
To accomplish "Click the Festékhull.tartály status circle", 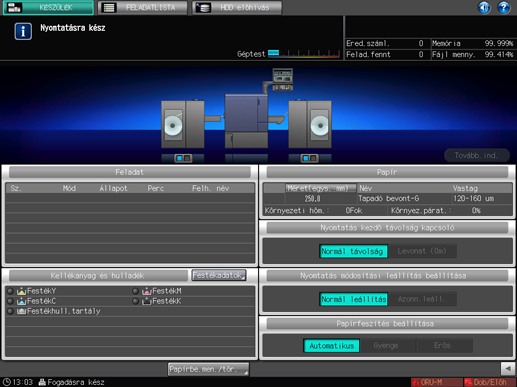I will pyautogui.click(x=10, y=311).
